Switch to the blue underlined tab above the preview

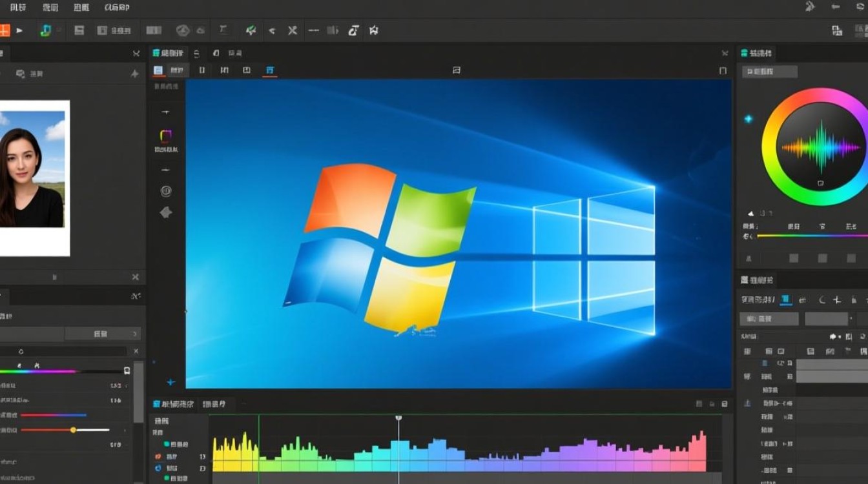pos(270,70)
